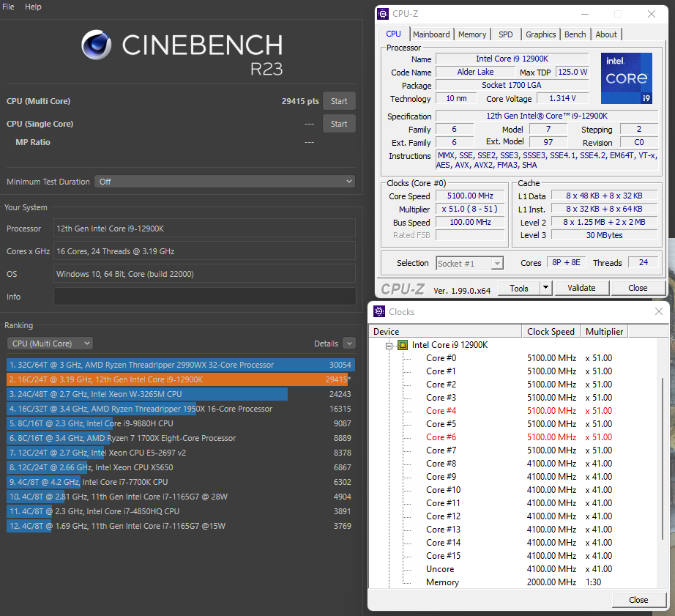This screenshot has height=616, width=675.
Task: Close the Clocks window with the X
Action: [658, 311]
